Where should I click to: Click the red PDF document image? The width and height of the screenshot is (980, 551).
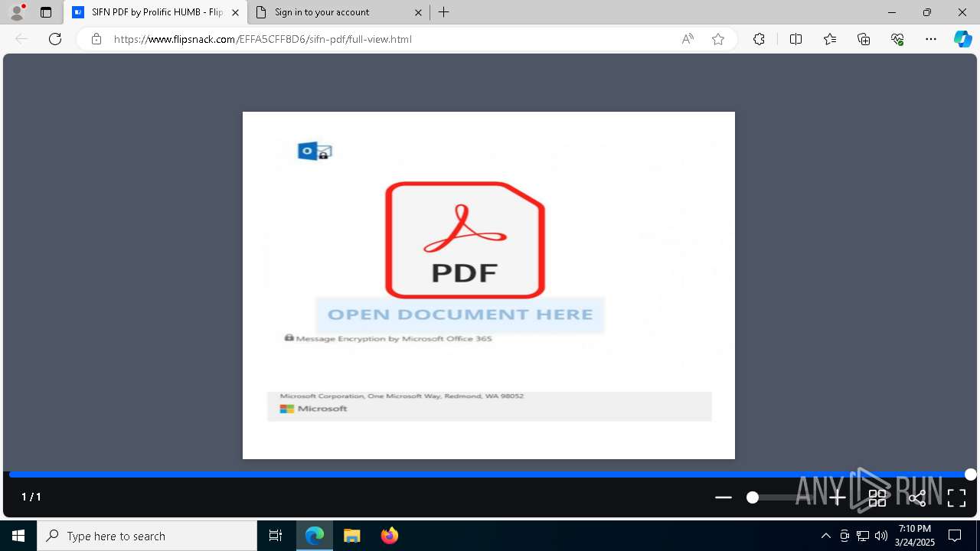tap(465, 240)
